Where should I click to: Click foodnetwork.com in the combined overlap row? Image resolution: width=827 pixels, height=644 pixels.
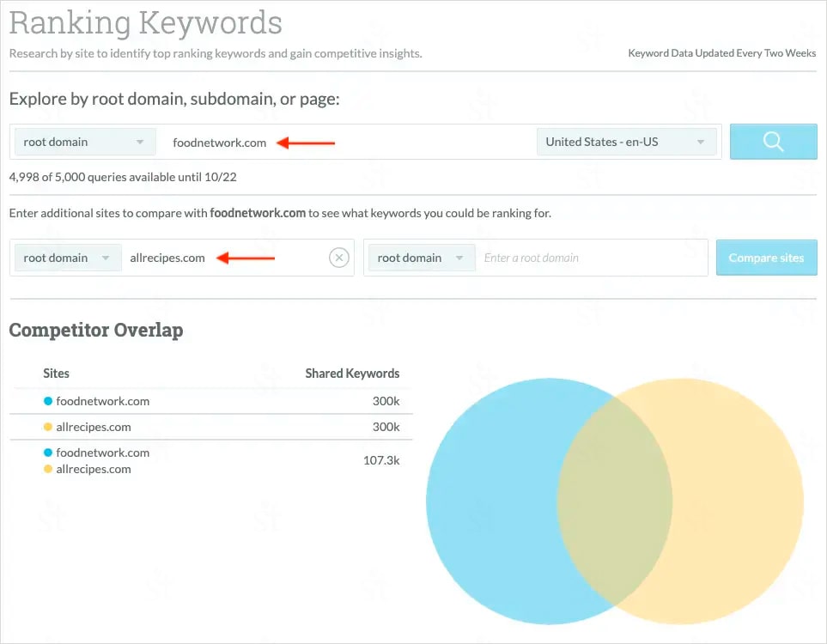(x=103, y=453)
